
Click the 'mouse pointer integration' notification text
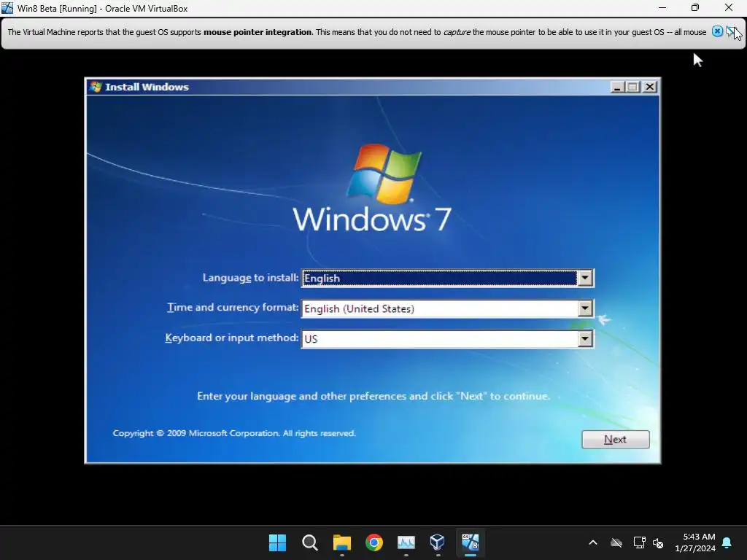click(258, 32)
